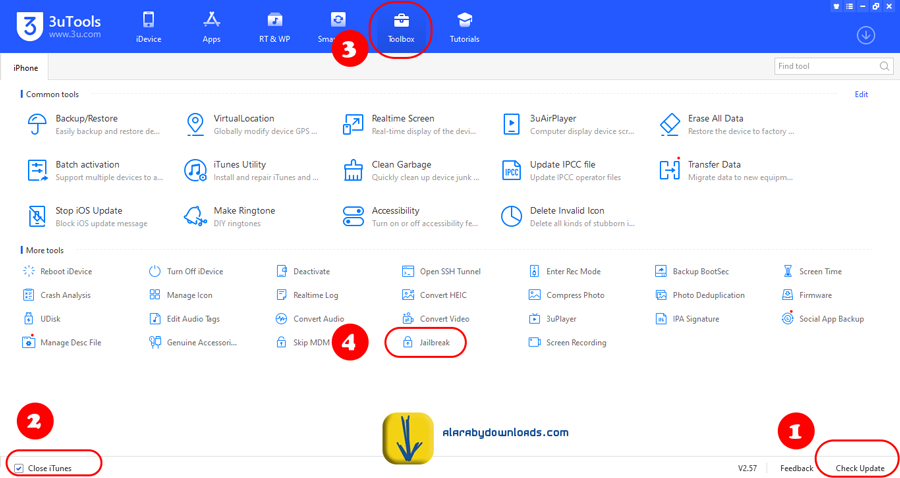The width and height of the screenshot is (900, 478).
Task: Select Erase All Data tool
Action: click(x=727, y=124)
